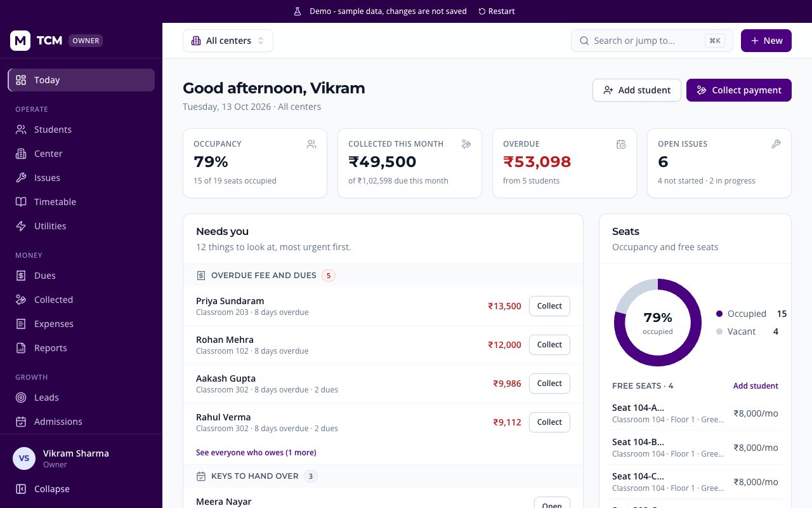Screen dimensions: 812x508
Task: Click the Timetable book icon
Action: (21, 202)
